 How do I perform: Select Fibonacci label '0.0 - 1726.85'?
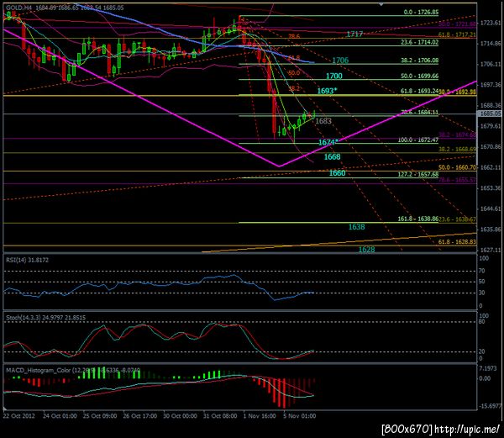pyautogui.click(x=421, y=13)
